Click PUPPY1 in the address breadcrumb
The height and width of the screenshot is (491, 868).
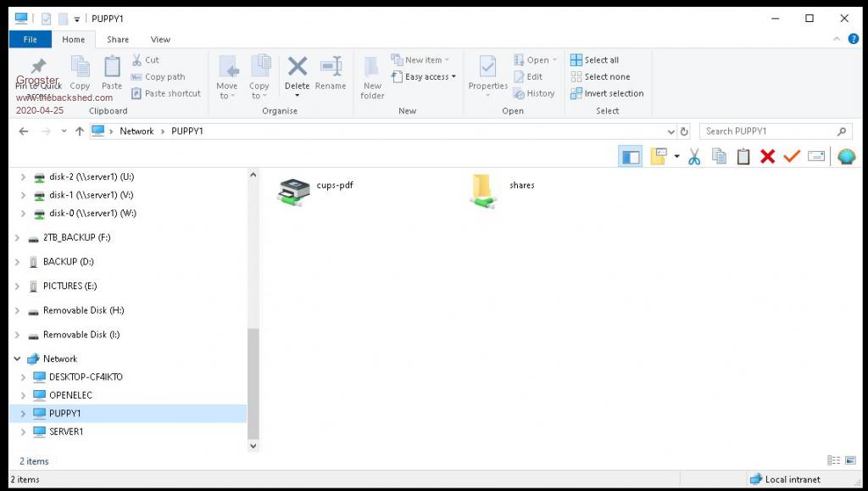(187, 131)
